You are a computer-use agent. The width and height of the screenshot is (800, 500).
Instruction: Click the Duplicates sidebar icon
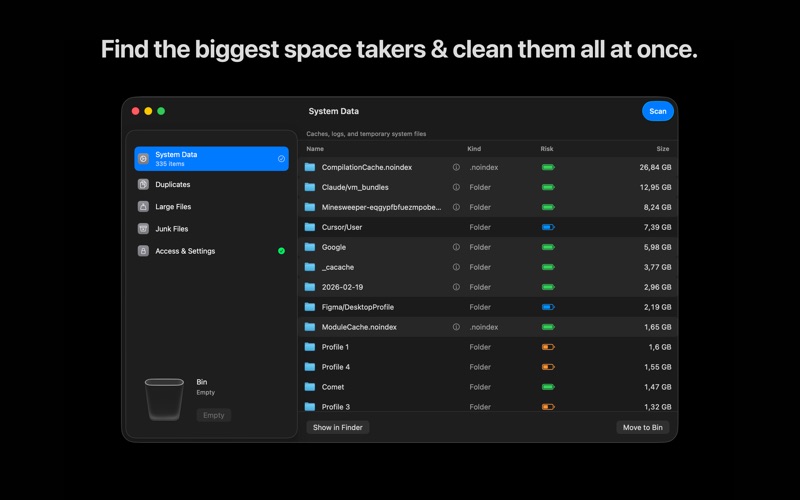(143, 184)
